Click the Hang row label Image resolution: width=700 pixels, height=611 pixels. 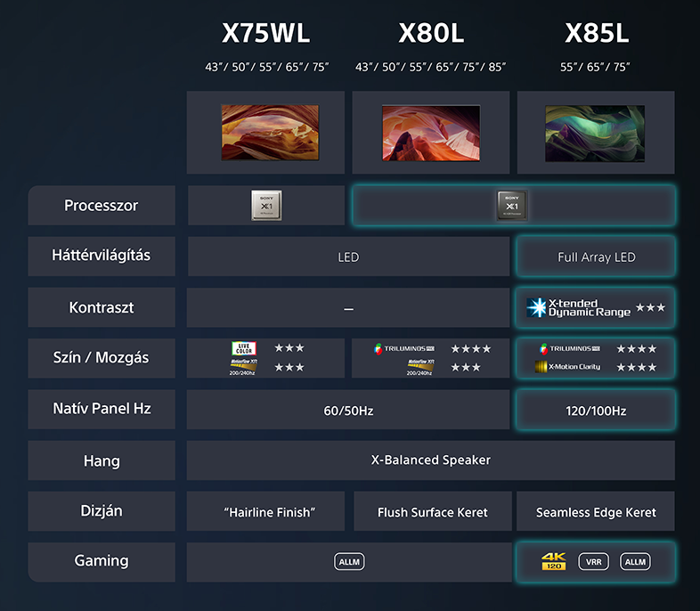(x=102, y=460)
